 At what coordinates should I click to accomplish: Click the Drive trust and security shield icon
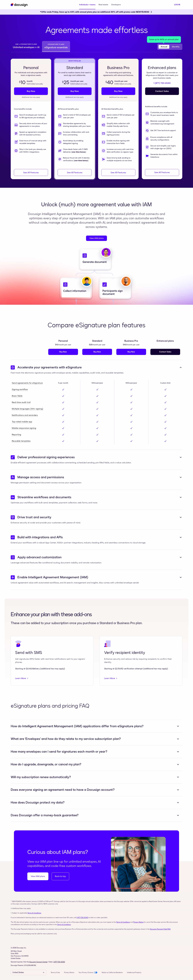[13, 517]
